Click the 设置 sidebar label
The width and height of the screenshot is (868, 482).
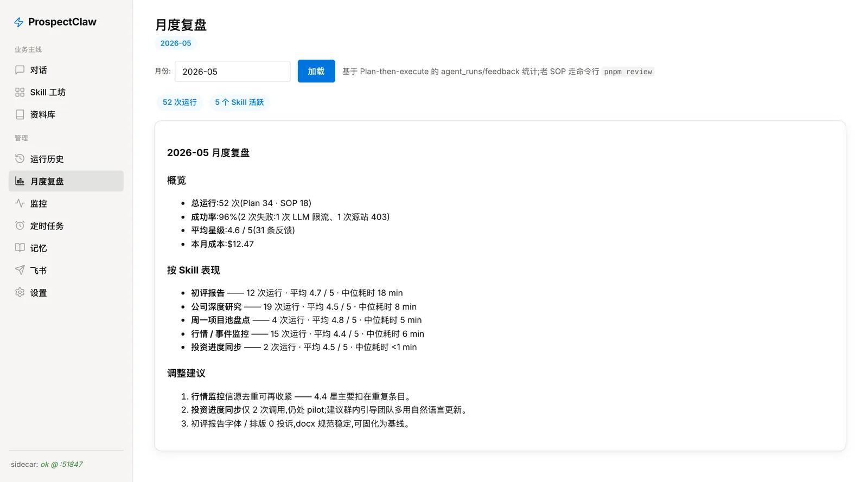click(39, 292)
